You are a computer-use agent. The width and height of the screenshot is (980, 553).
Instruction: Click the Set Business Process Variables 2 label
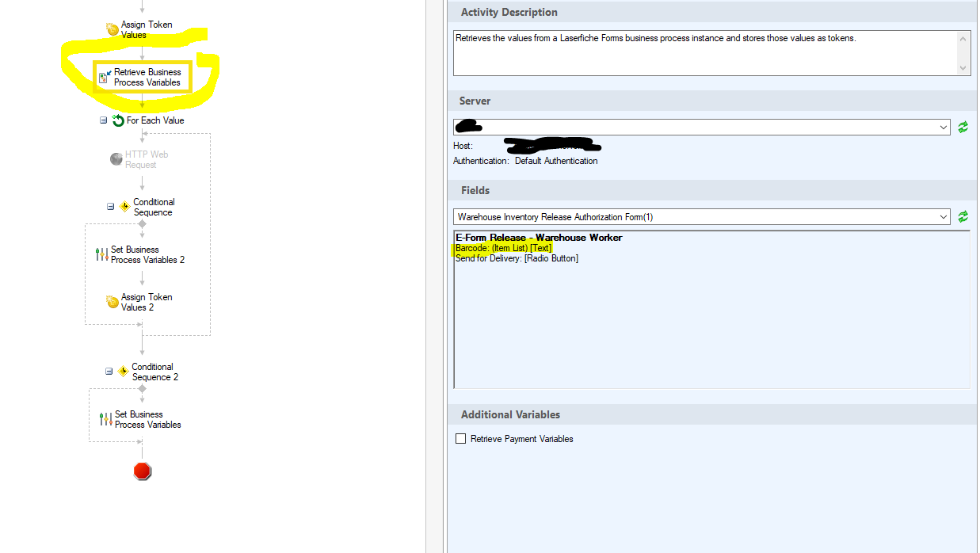(148, 254)
